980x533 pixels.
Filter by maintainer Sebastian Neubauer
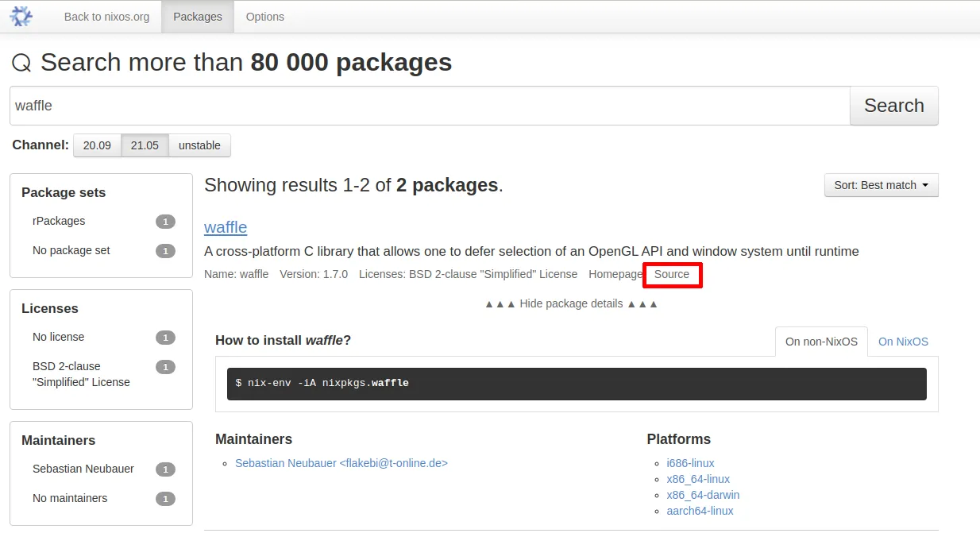click(x=83, y=469)
